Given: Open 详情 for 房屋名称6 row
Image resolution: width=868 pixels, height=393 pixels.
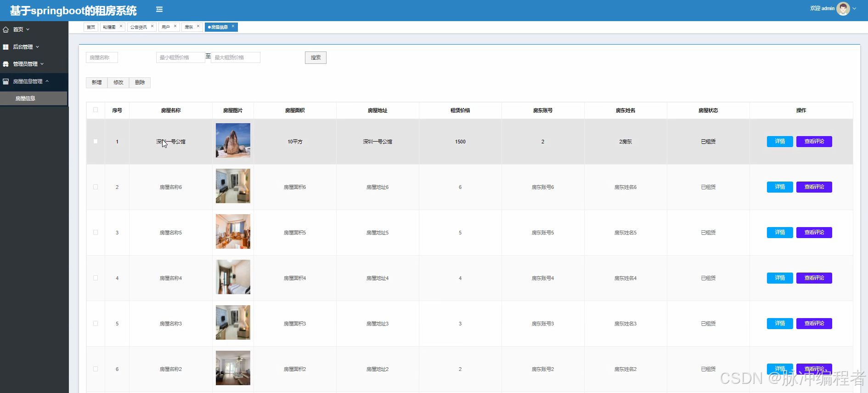Looking at the screenshot, I should pos(780,187).
